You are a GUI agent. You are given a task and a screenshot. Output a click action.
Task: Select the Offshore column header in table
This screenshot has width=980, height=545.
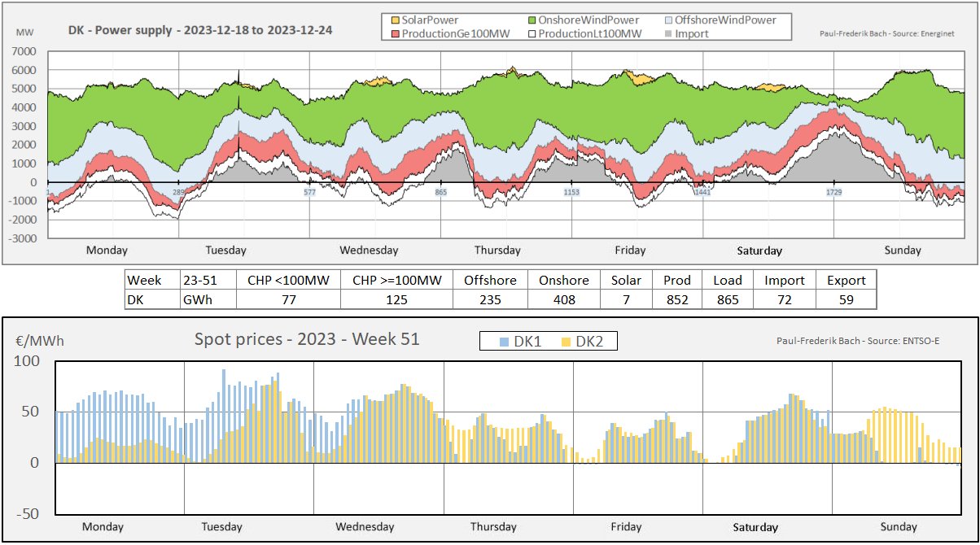[490, 280]
